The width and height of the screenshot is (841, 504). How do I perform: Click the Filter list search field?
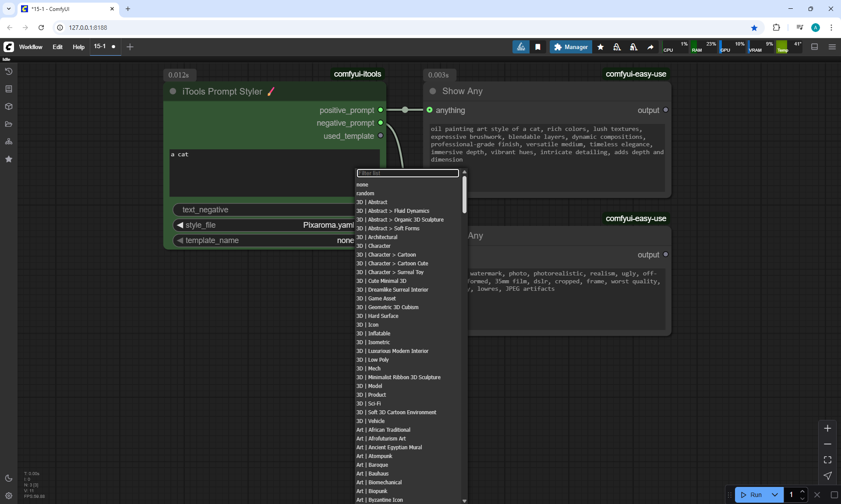tap(407, 173)
